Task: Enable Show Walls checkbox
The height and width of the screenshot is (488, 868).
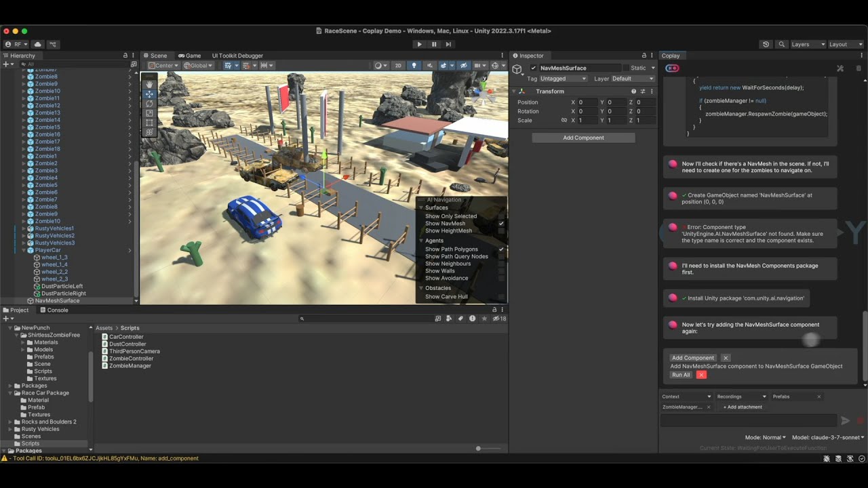Action: pyautogui.click(x=501, y=271)
